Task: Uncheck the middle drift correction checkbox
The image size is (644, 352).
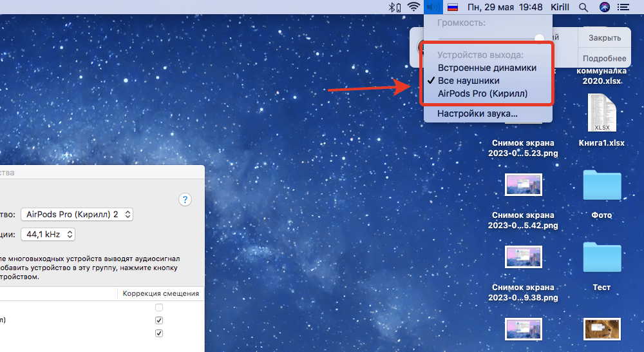Action: click(159, 320)
